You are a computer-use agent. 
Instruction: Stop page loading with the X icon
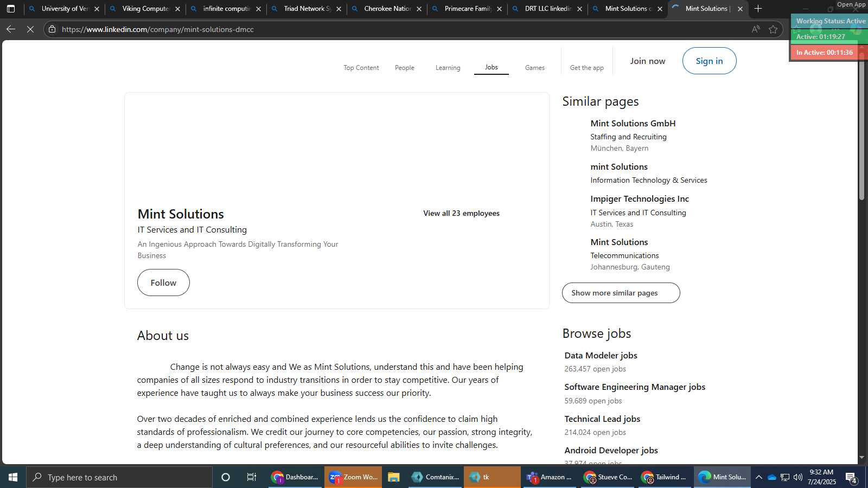[30, 29]
